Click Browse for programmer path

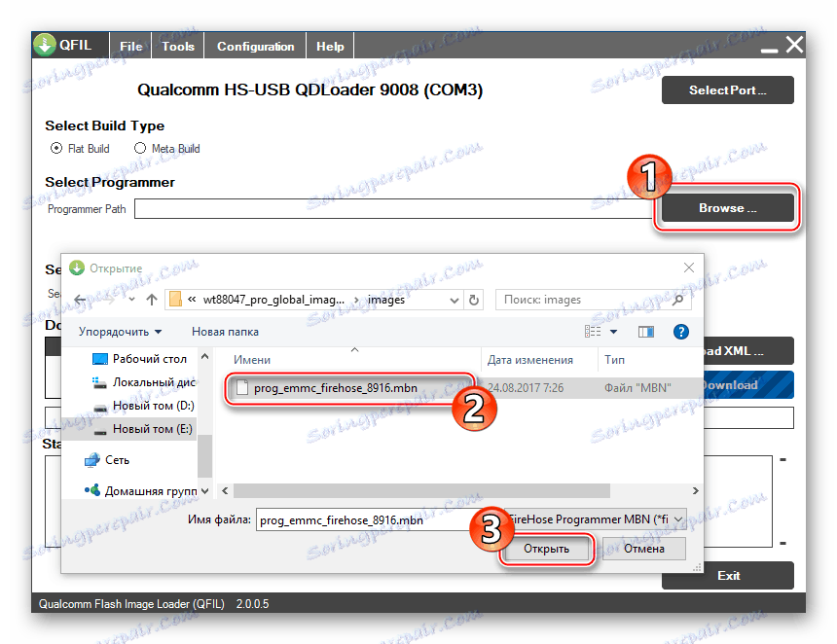[727, 207]
